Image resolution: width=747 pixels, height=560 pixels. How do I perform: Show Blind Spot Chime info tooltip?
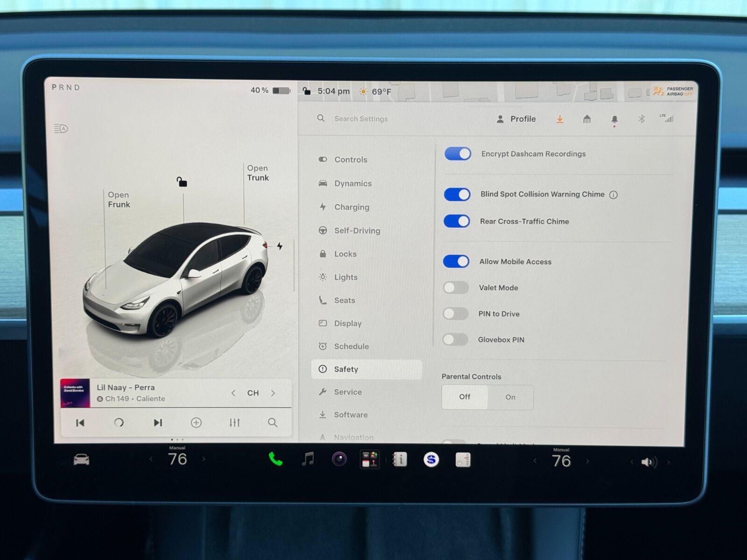coord(613,195)
